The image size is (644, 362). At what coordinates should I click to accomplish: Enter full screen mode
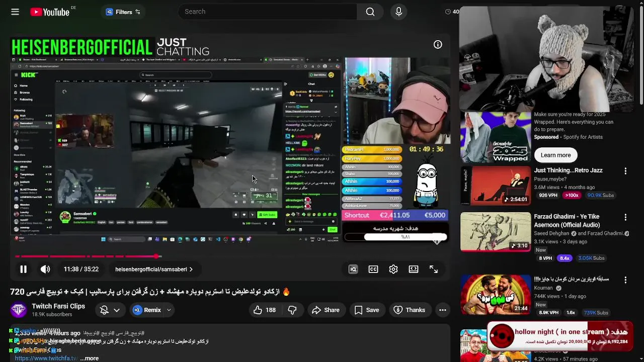[434, 269]
